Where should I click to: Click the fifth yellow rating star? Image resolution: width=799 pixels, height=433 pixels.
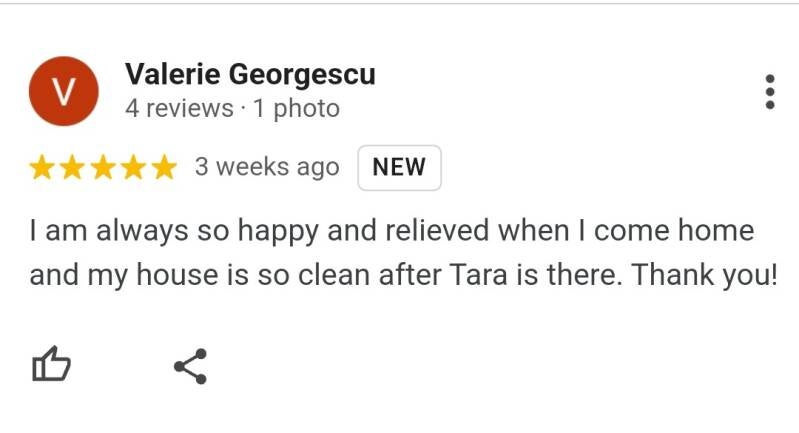coord(163,168)
